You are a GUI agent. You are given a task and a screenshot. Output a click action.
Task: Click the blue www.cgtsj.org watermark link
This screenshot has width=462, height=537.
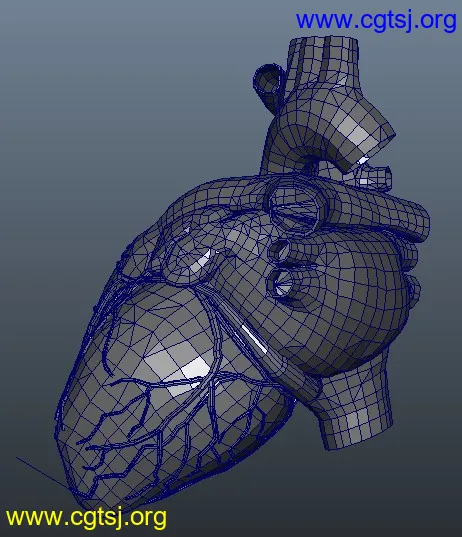376,21
